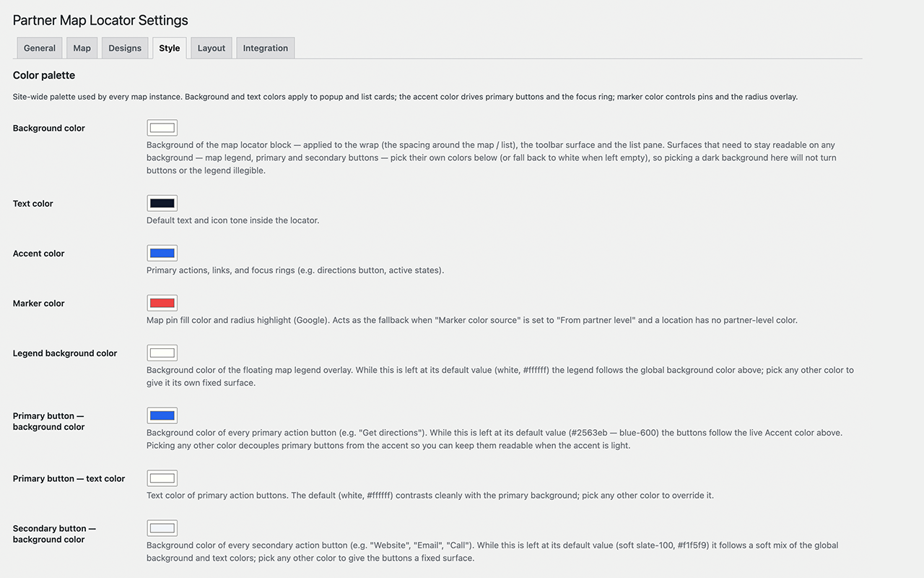924x578 pixels.
Task: Switch to the General tab
Action: tap(39, 48)
